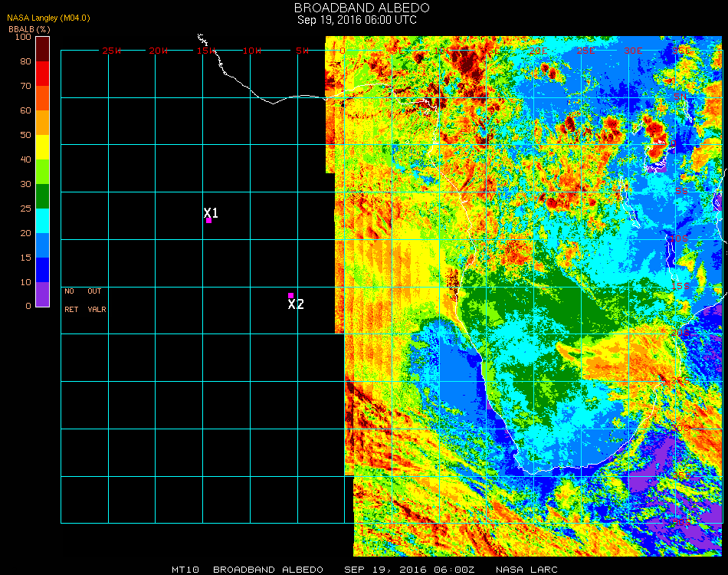This screenshot has height=575, width=728.
Task: Select the yellow 40–50% legend swatch
Action: tap(42, 147)
